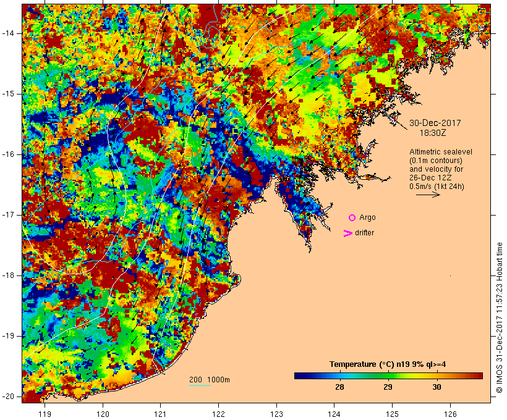
Task: Click the '121' longitude axis label
Action: click(161, 414)
